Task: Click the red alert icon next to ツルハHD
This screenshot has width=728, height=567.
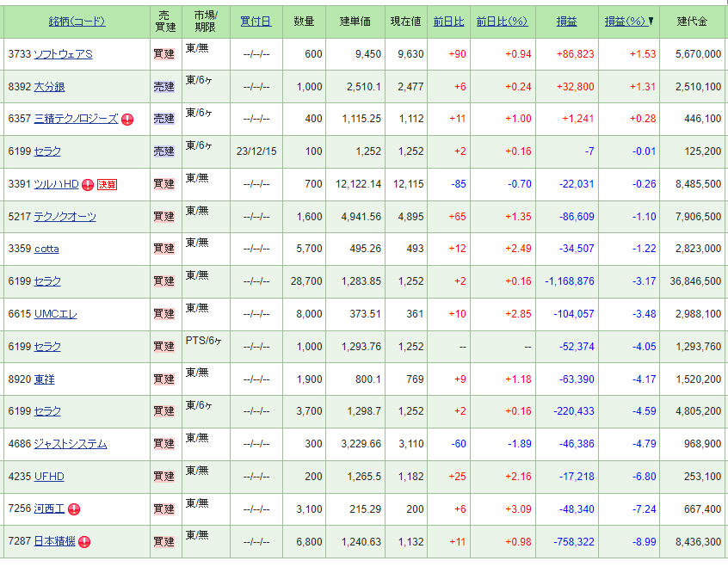Action: pos(88,185)
